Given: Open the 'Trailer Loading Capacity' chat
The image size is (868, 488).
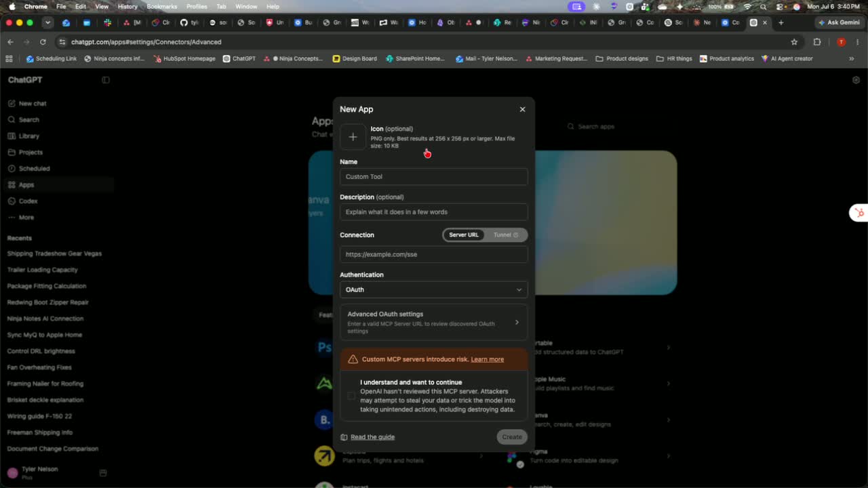Looking at the screenshot, I should click(x=42, y=270).
